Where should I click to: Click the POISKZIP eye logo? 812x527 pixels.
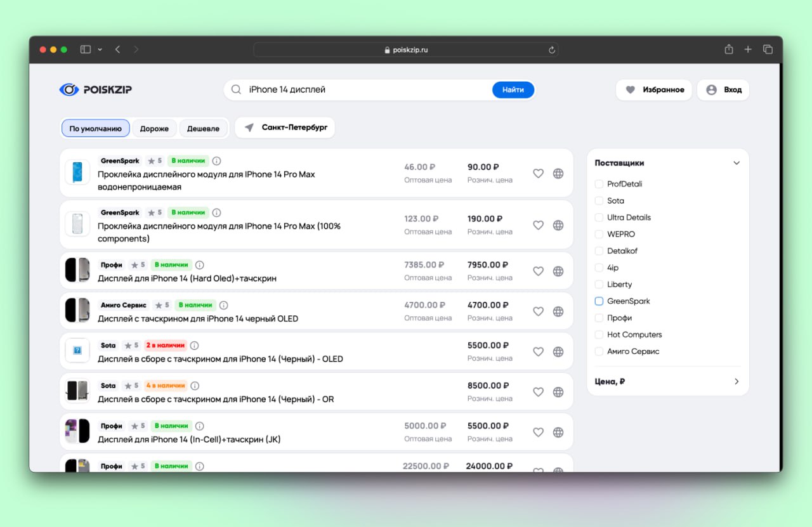click(69, 89)
